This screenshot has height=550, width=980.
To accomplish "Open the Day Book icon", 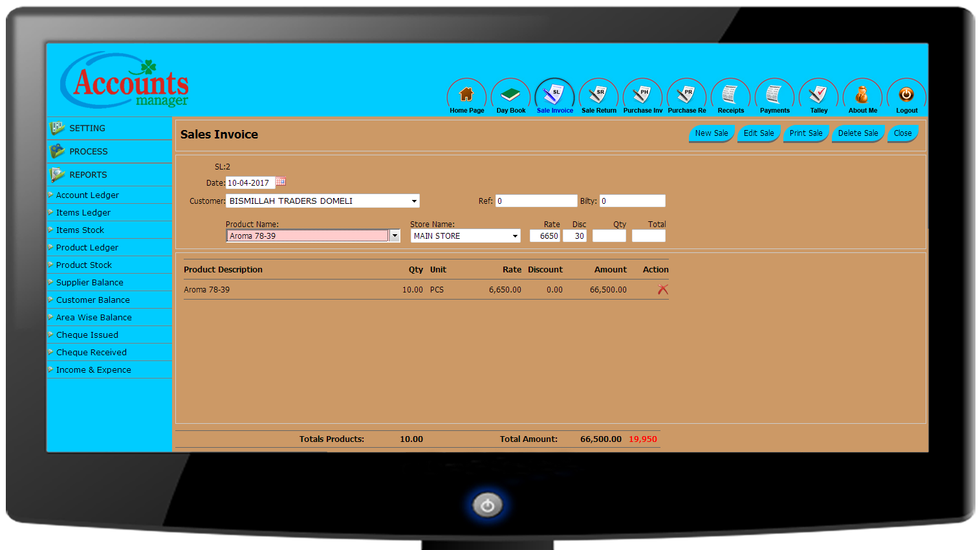I will (x=510, y=95).
